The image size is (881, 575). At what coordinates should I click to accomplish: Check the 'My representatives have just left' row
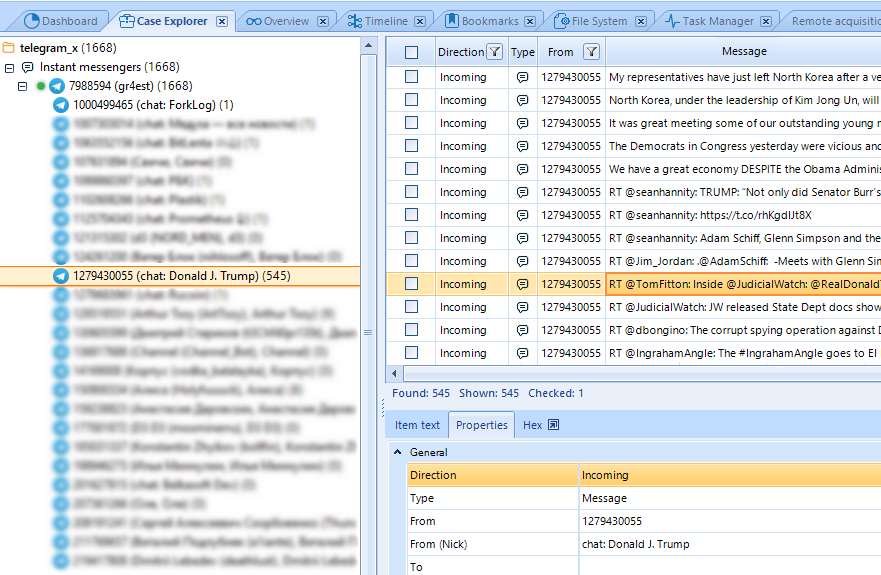411,76
